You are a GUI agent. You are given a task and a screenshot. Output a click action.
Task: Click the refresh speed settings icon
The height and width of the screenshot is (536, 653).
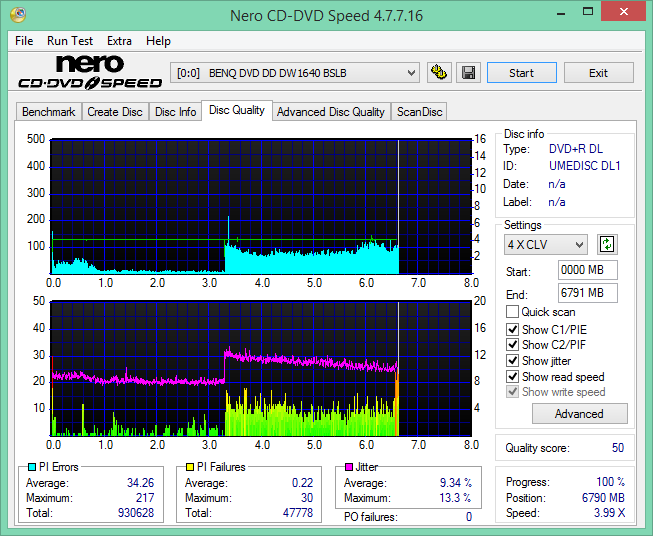click(607, 244)
